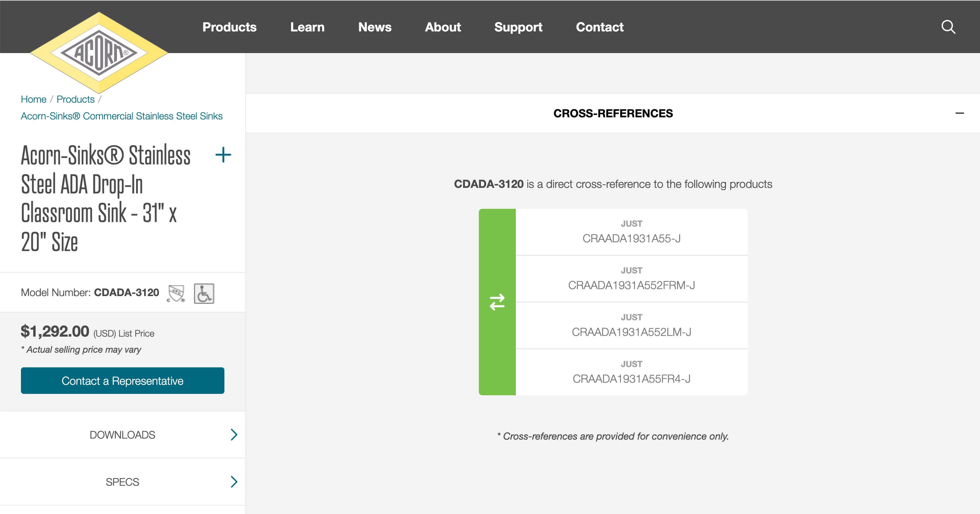
Task: Click the Contact a Representative button
Action: [x=122, y=380]
